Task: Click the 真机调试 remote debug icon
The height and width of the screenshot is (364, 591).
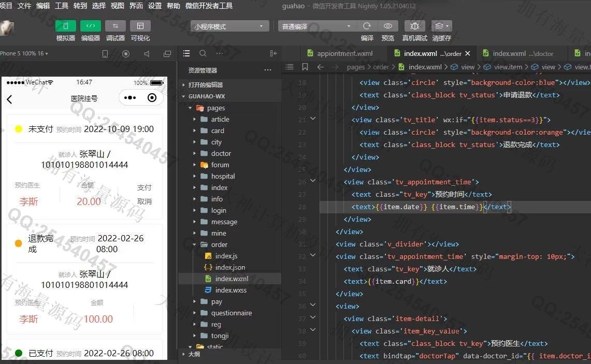Action: 414,26
